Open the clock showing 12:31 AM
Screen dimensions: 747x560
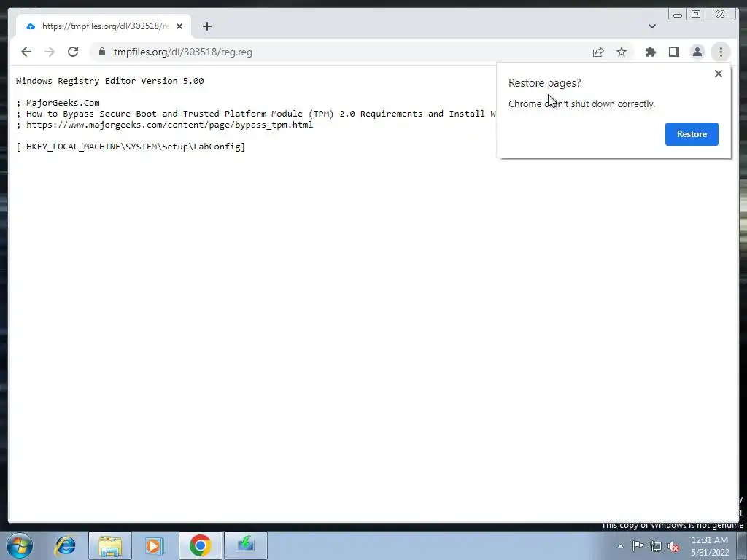click(x=710, y=546)
